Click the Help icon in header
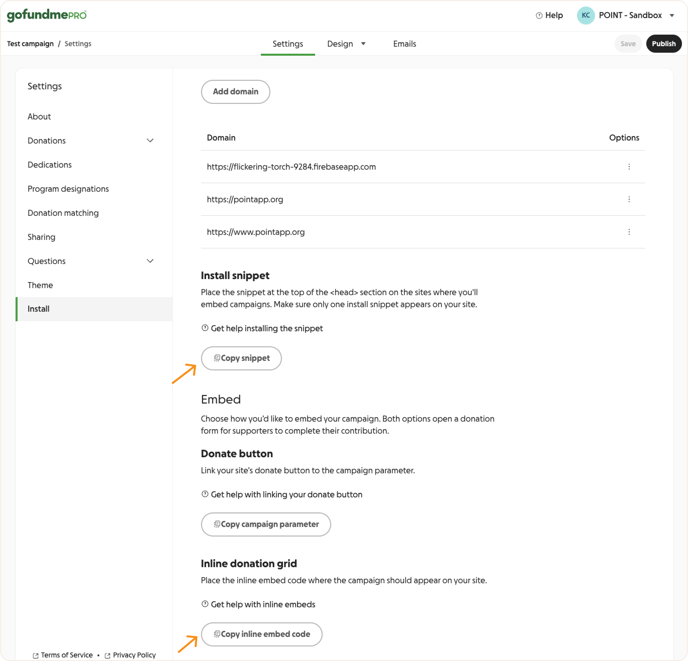688x661 pixels. tap(540, 16)
